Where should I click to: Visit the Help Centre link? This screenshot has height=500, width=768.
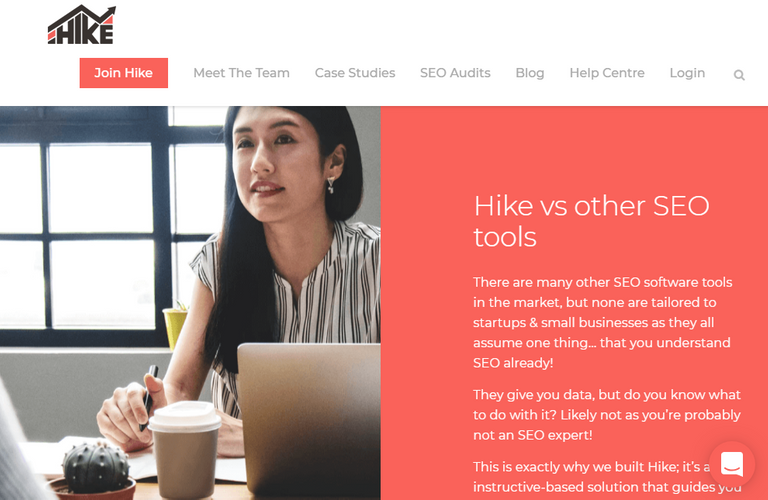pyautogui.click(x=607, y=73)
